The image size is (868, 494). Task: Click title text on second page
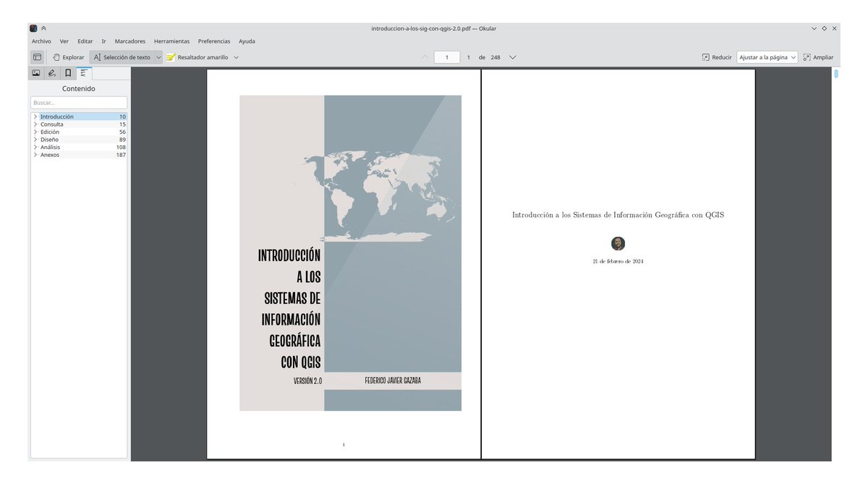[618, 215]
